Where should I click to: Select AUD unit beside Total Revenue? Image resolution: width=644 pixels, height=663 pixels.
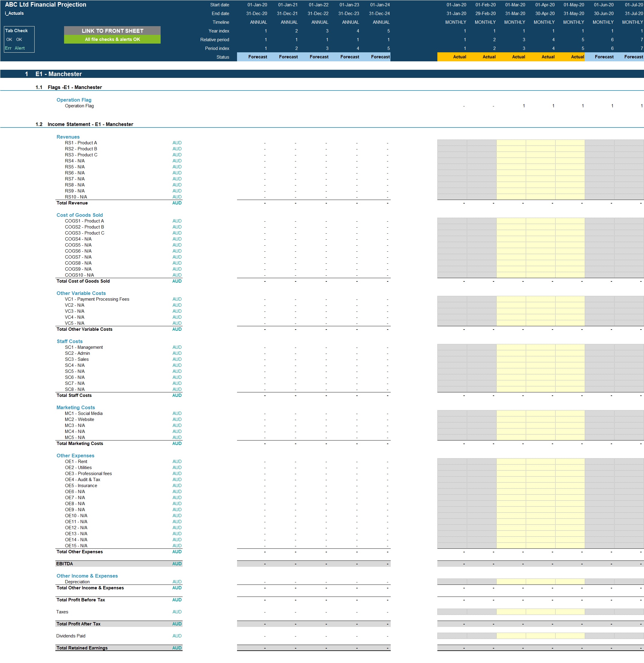click(x=177, y=203)
